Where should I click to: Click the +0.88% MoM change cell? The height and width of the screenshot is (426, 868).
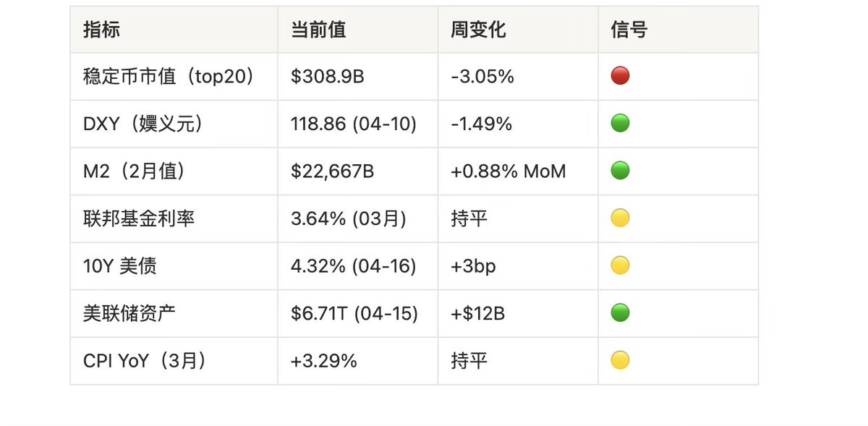509,171
